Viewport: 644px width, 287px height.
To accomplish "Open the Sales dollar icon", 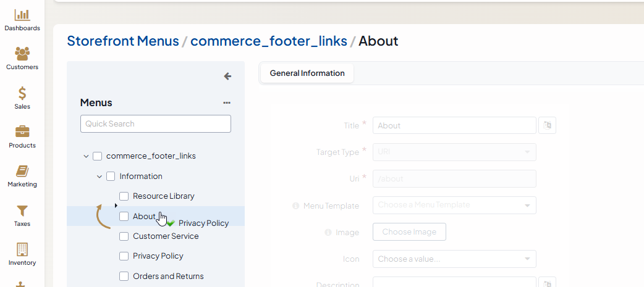I will [x=22, y=94].
